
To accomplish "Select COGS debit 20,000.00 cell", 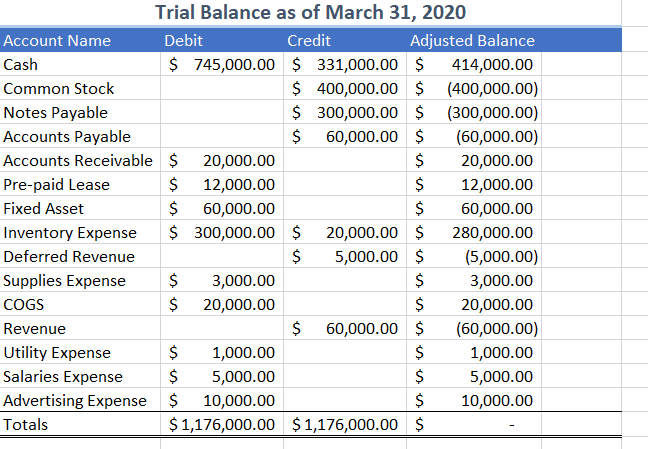I will [222, 304].
